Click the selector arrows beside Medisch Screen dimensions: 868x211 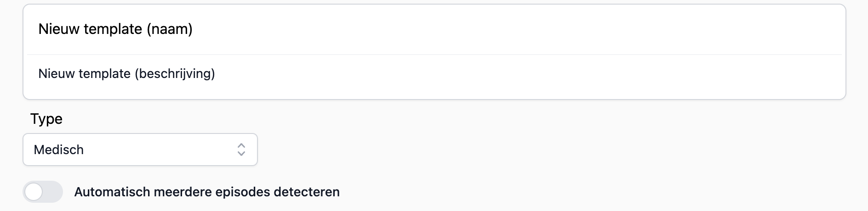[241, 150]
